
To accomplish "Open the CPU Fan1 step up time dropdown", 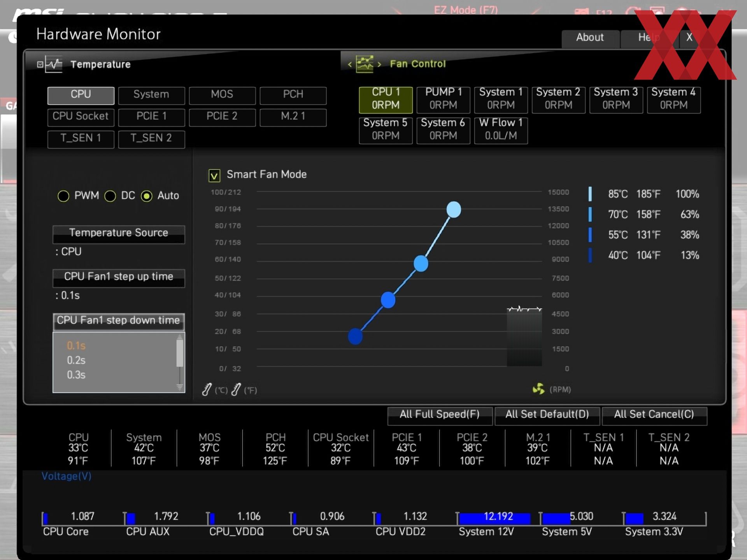I will (119, 278).
